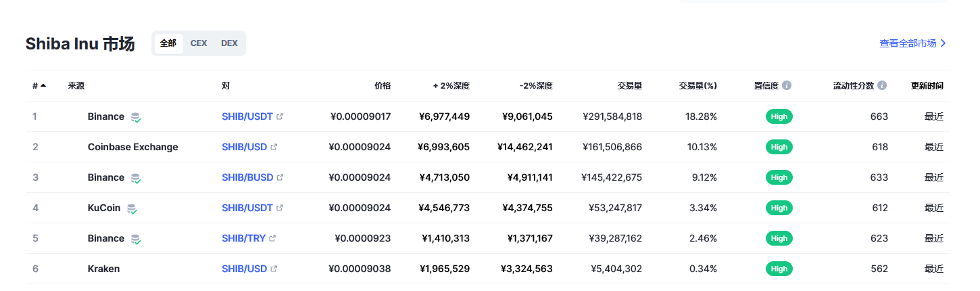Click Shiba Inu 市场 heading
Viewport: 980px width, 291px height.
point(80,44)
